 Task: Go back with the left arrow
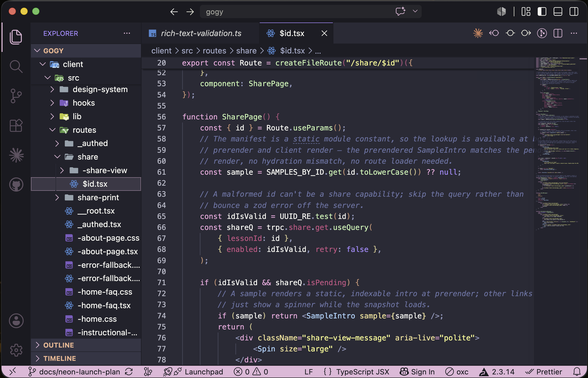point(174,12)
